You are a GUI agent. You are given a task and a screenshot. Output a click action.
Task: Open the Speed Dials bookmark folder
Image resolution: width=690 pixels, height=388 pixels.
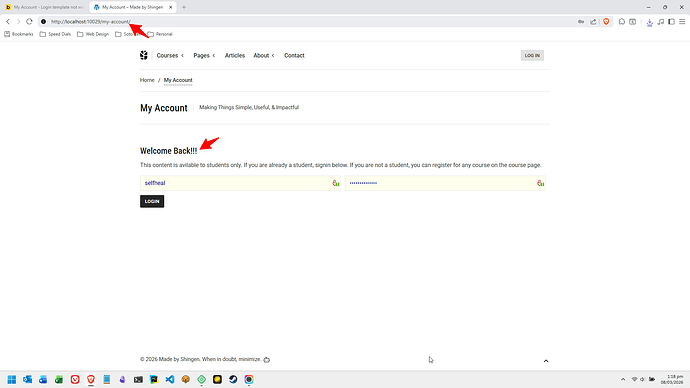(x=55, y=34)
